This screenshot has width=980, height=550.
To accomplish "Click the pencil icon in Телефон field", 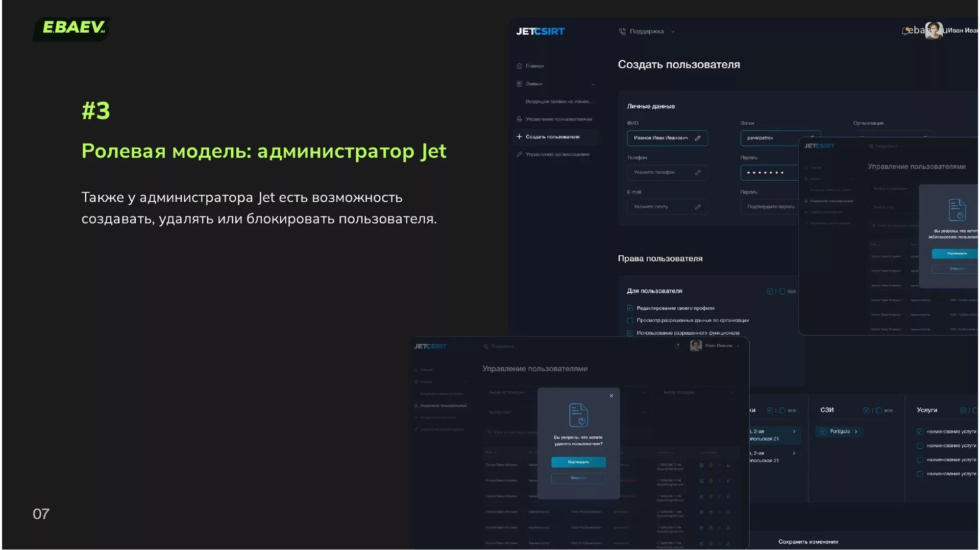I will pos(698,173).
